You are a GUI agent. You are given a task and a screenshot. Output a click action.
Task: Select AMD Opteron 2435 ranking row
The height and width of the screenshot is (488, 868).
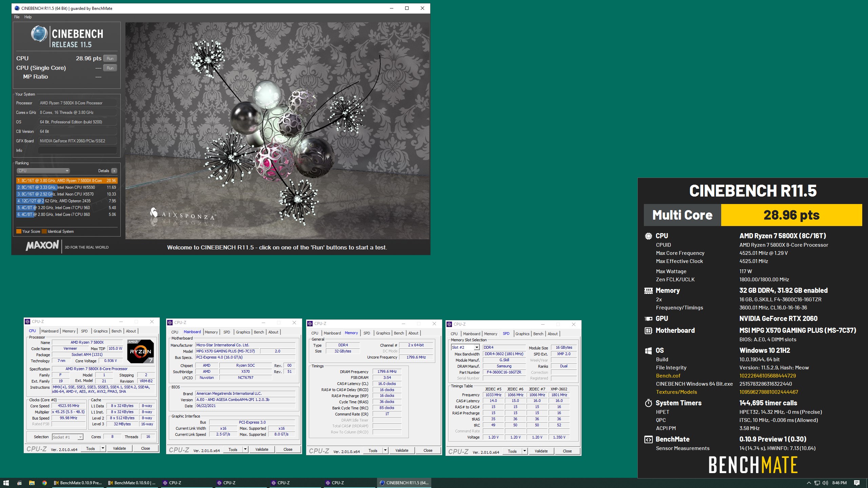coord(67,201)
